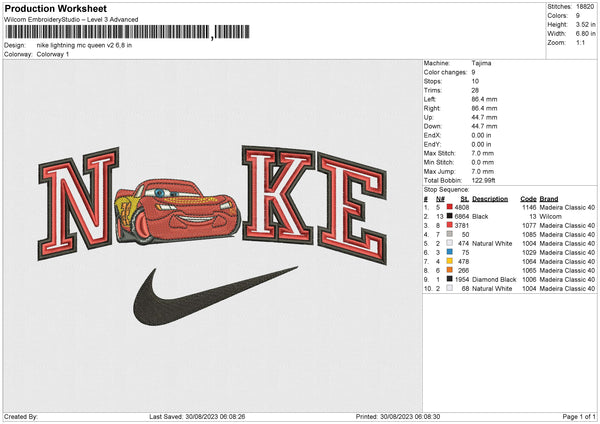Click the EndX value 0.00 in
The width and height of the screenshot is (600, 424).
pos(481,135)
